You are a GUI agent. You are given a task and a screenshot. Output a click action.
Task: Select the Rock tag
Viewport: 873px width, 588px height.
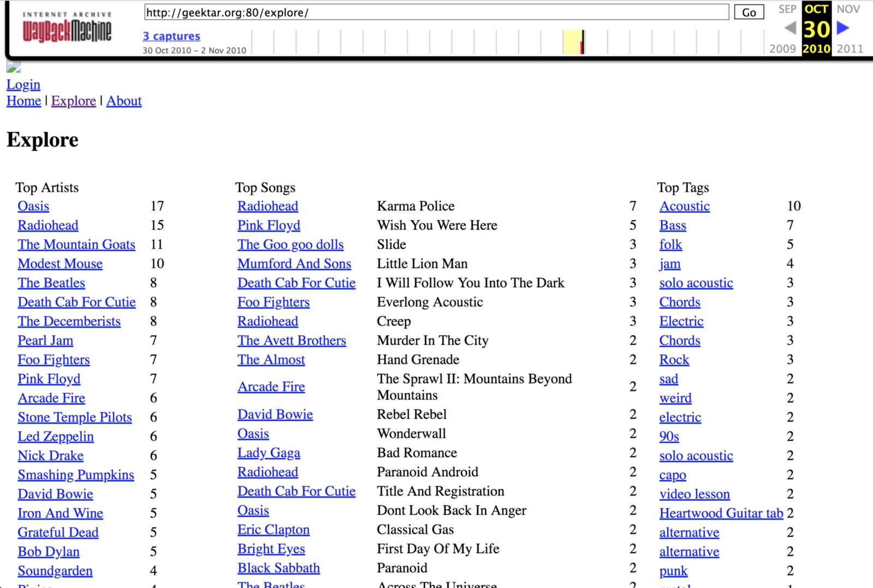coord(674,359)
